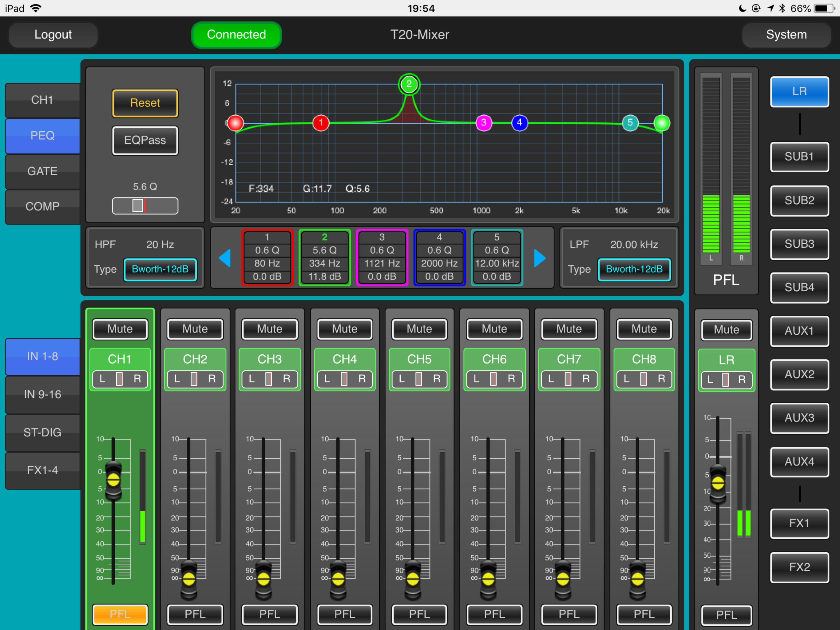Open band 3 parameter box 1121 Hz

[x=382, y=257]
